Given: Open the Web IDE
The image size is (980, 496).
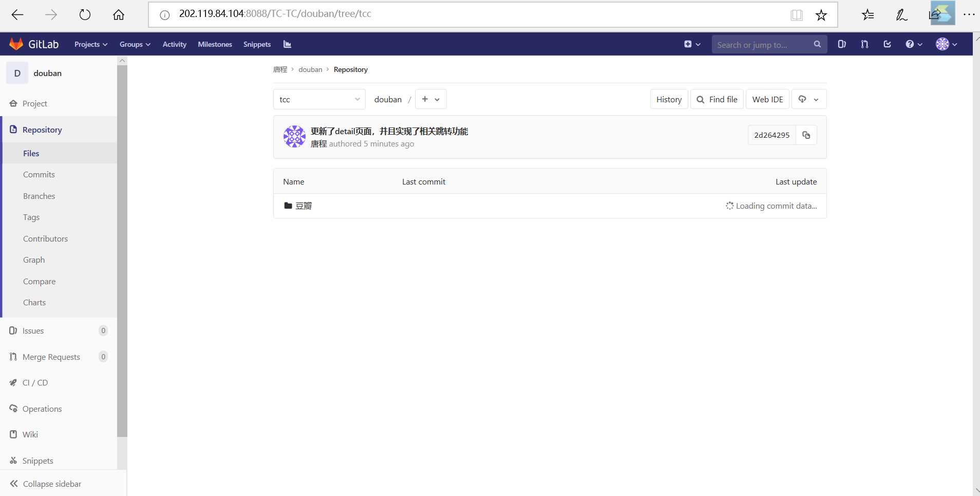Looking at the screenshot, I should tap(767, 99).
